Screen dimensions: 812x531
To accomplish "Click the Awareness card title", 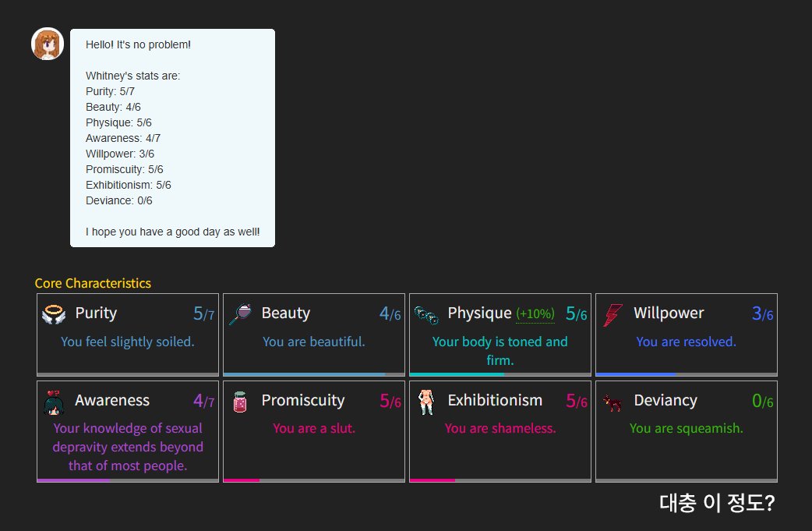I will click(x=112, y=401).
